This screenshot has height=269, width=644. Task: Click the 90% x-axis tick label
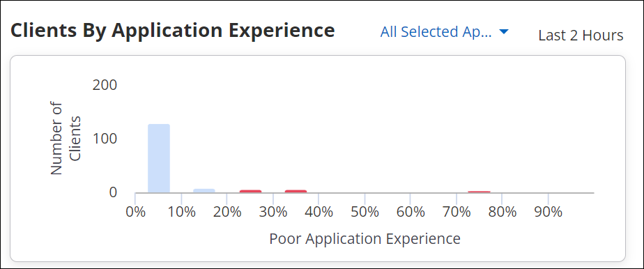pos(549,213)
